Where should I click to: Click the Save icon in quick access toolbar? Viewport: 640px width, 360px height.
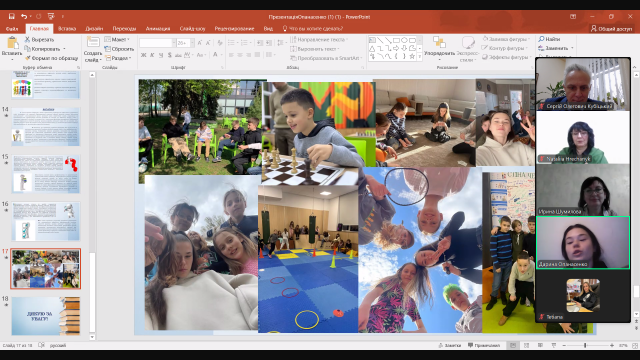[x=11, y=16]
